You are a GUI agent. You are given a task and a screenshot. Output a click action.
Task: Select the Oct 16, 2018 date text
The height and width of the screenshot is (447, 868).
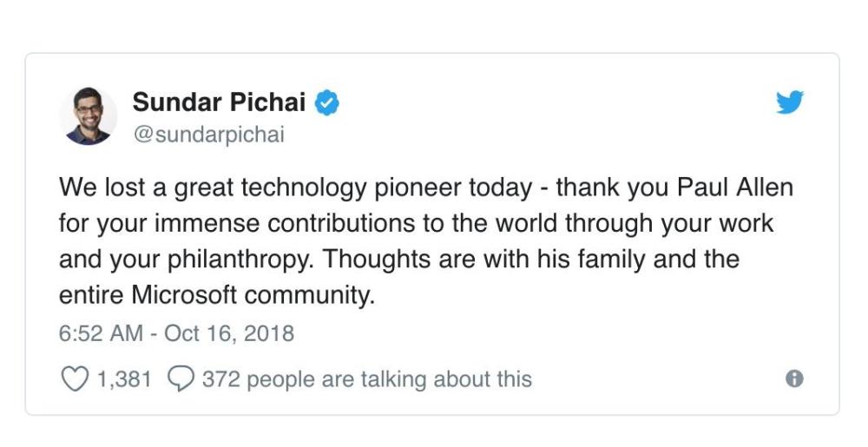229,333
